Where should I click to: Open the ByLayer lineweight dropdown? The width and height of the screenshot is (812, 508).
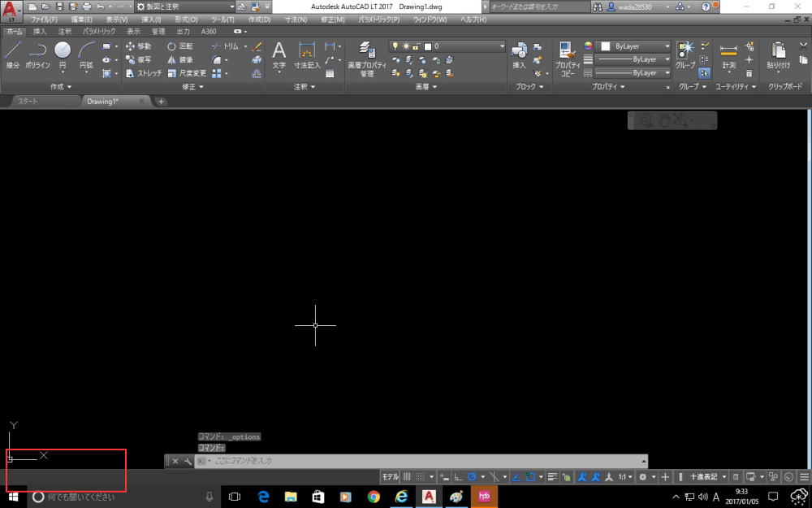coord(633,59)
